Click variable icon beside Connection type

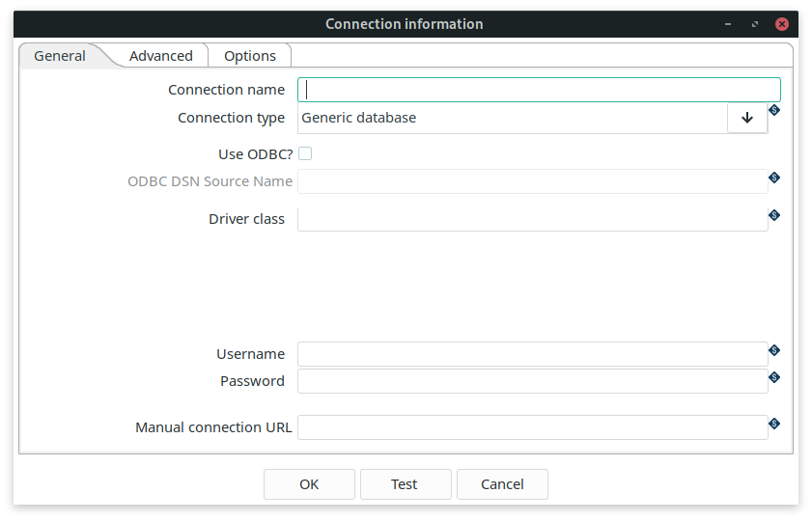[x=774, y=110]
